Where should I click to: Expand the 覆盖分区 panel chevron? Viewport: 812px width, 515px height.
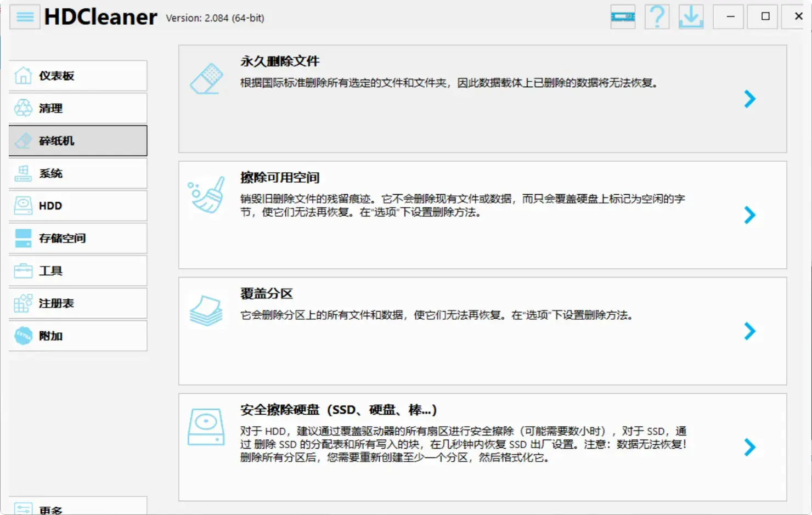coord(749,331)
